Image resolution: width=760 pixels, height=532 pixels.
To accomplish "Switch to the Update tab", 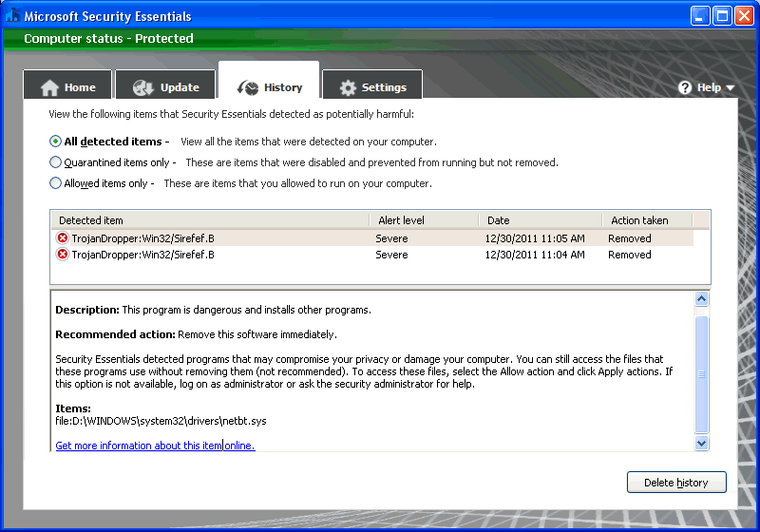I will click(x=165, y=85).
